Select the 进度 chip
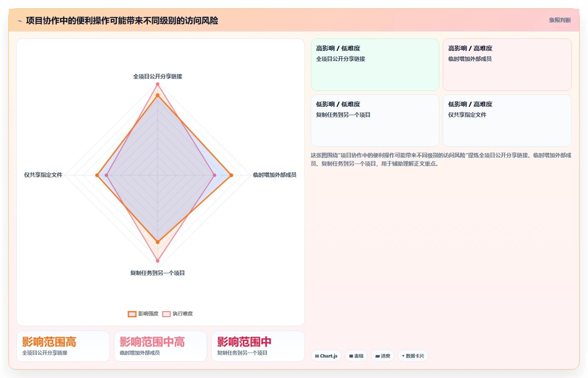 [383, 356]
